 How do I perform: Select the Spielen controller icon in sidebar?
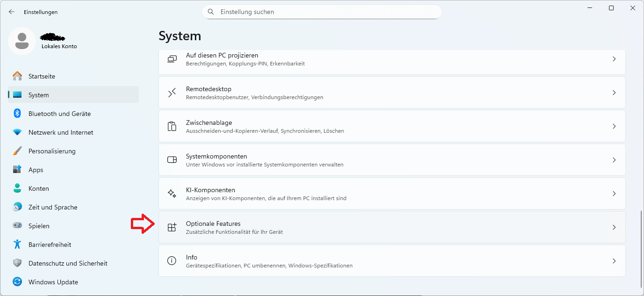[17, 225]
